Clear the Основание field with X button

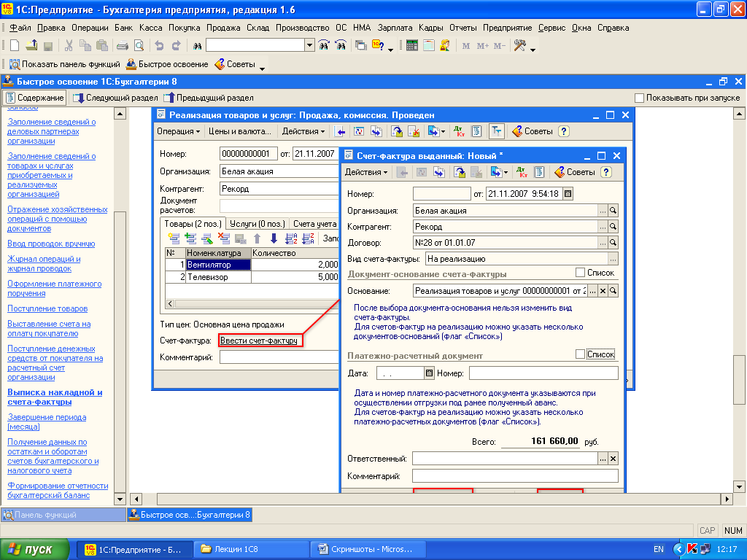coord(603,290)
